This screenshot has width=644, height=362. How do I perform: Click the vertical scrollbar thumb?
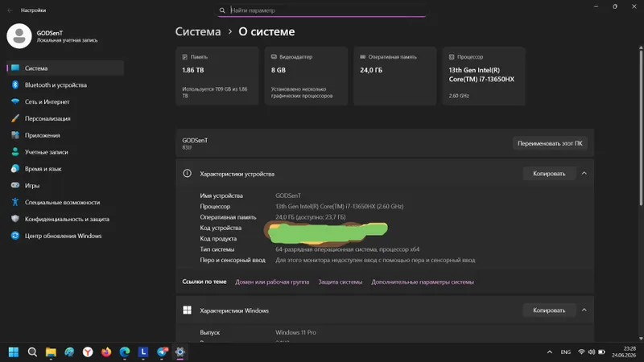[x=641, y=128]
